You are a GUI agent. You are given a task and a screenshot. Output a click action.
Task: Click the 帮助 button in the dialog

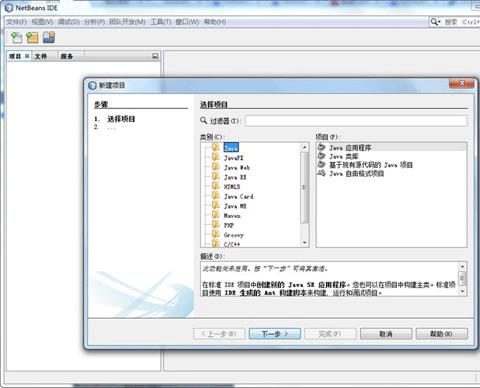pos(442,334)
